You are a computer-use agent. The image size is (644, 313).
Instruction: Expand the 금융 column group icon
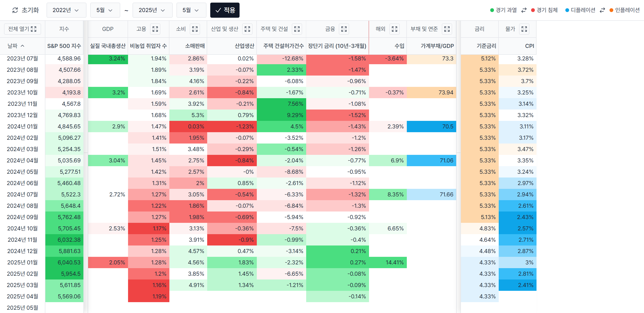344,29
